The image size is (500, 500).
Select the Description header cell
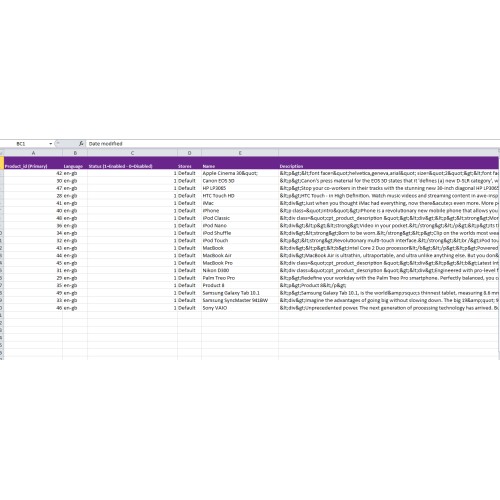point(389,163)
